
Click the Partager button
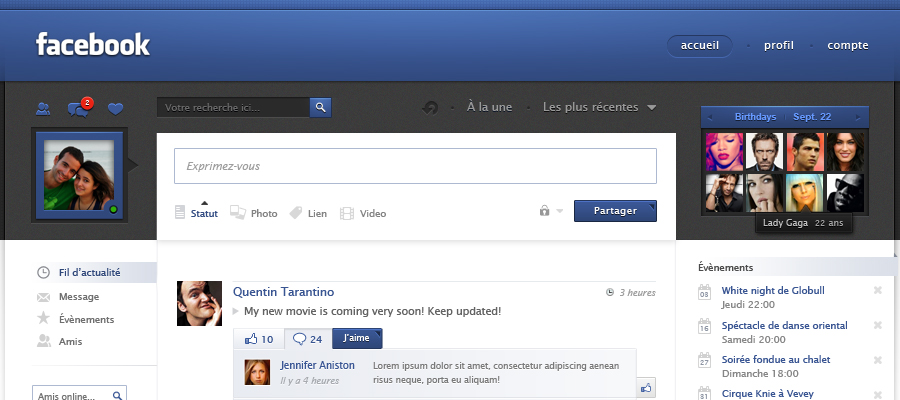(x=615, y=211)
